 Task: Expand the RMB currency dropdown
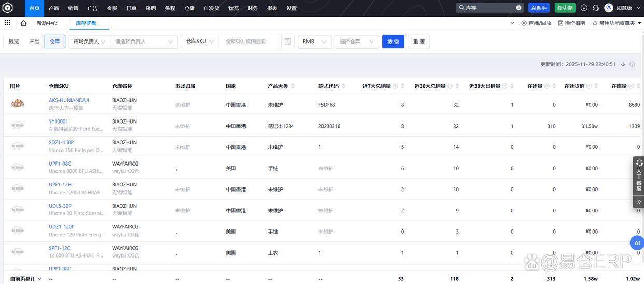(x=314, y=42)
